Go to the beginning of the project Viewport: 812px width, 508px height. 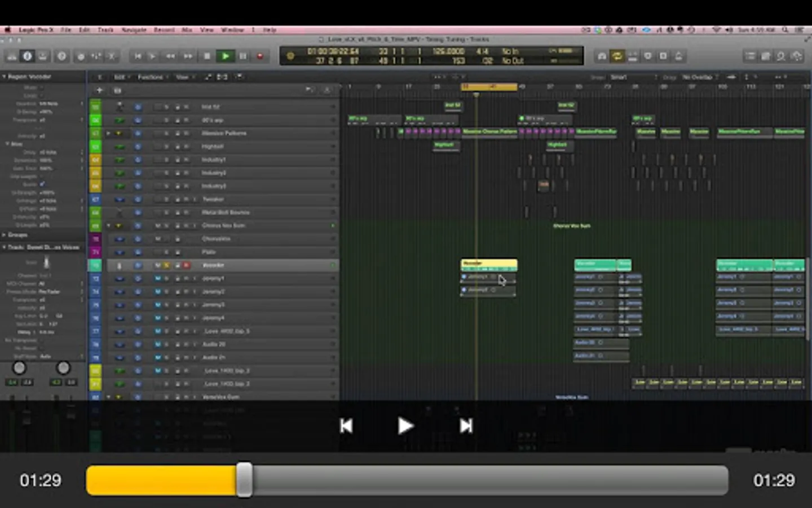click(x=138, y=56)
